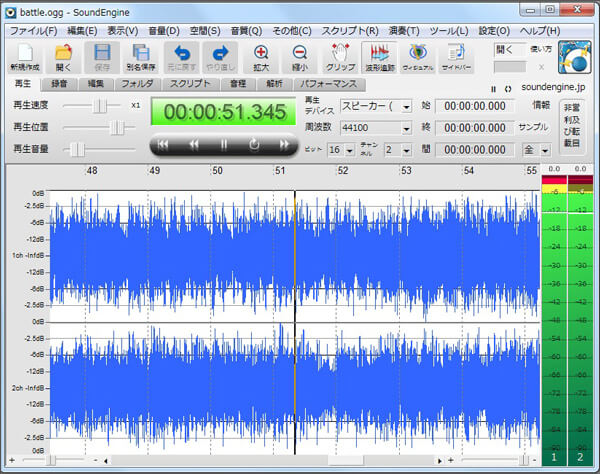Click the 使い方 link
This screenshot has height=474, width=600.
(x=541, y=49)
